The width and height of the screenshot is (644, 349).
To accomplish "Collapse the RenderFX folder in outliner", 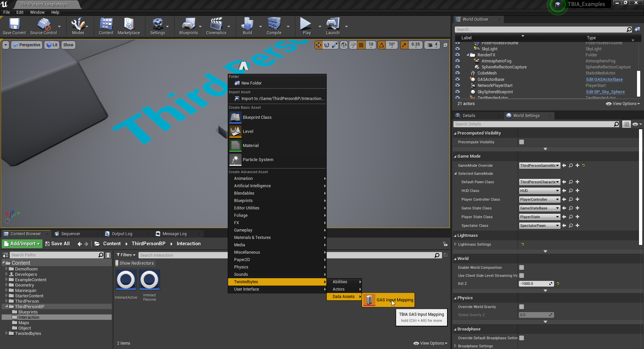I will (468, 55).
